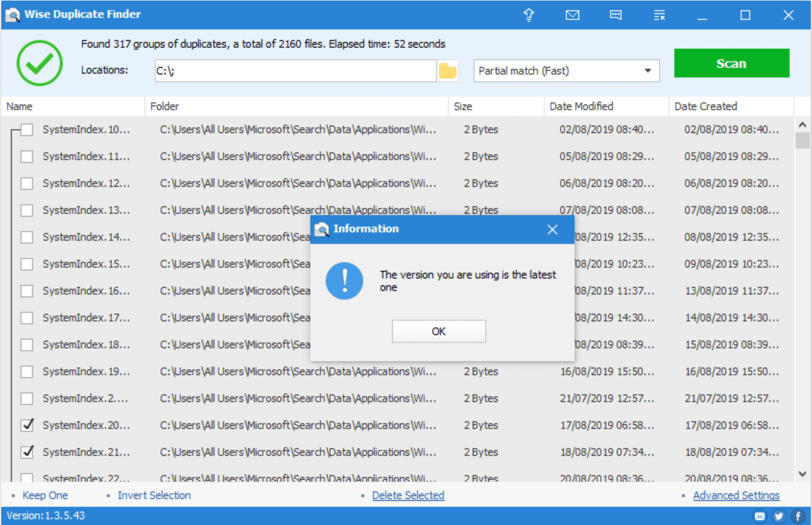Uncheck the SystemIndex.20 checkbox
812x525 pixels.
(27, 426)
